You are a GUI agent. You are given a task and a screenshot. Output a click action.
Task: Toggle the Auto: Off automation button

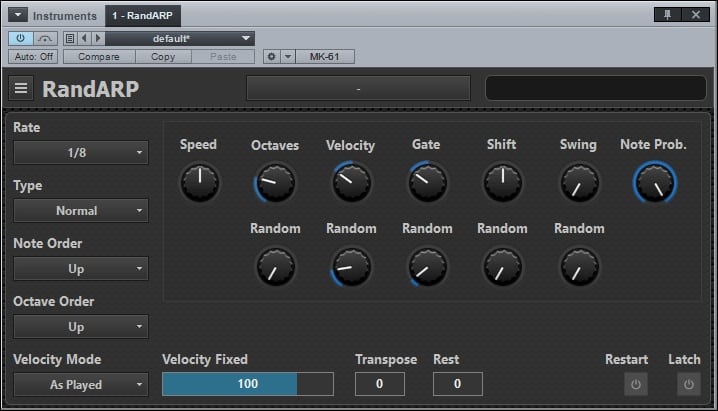click(x=35, y=56)
